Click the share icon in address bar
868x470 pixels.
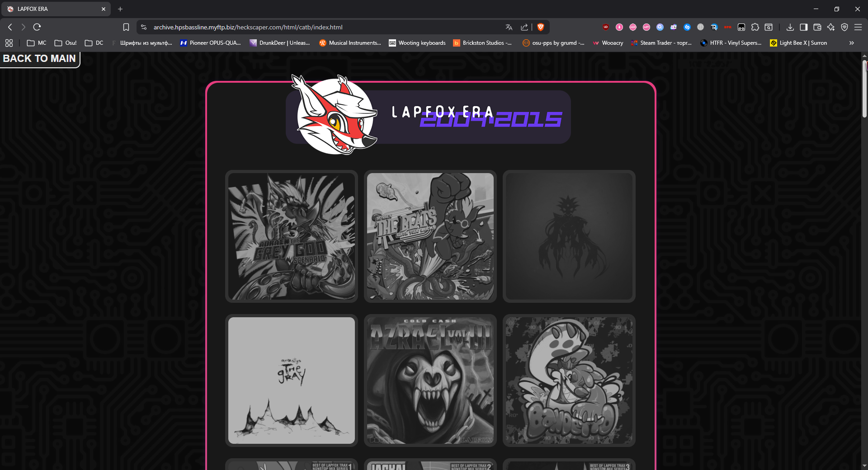tap(524, 27)
